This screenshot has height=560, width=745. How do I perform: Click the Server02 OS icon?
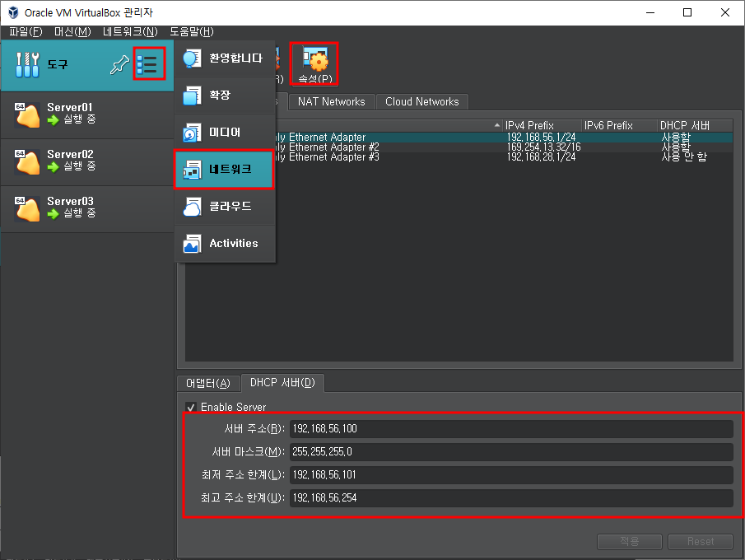pos(27,162)
